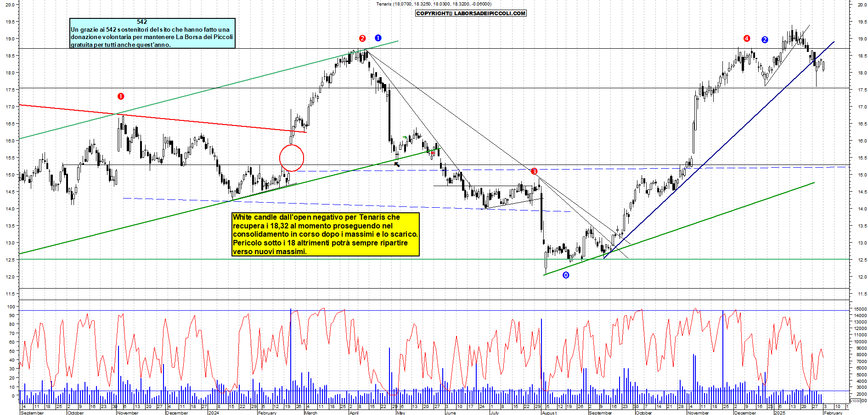Click the '100' oscillator scale label
The height and width of the screenshot is (415, 868).
11,307
